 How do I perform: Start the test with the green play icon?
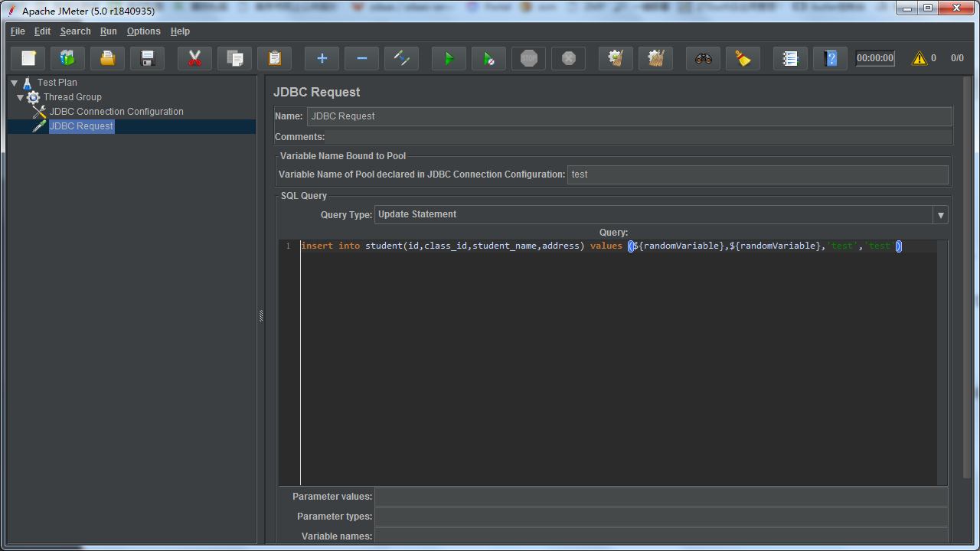449,58
